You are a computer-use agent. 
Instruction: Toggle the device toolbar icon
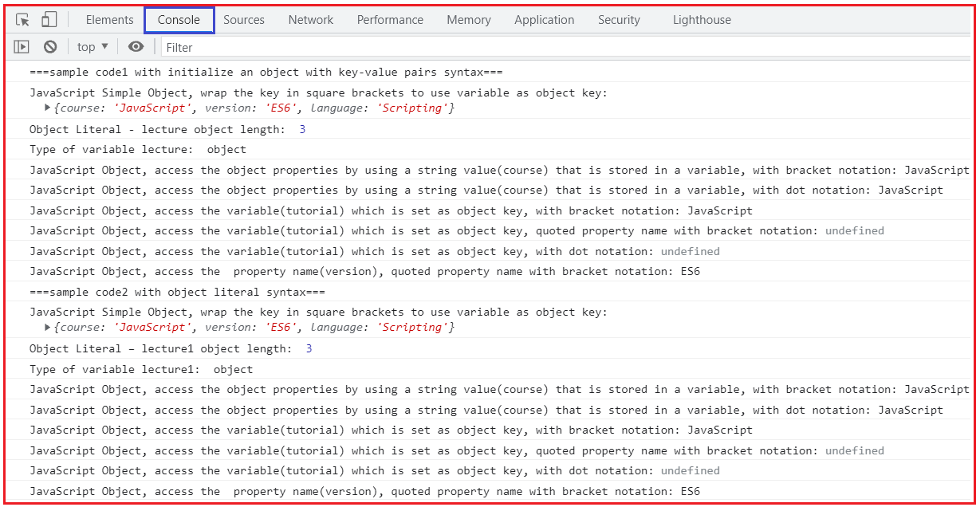[x=49, y=20]
